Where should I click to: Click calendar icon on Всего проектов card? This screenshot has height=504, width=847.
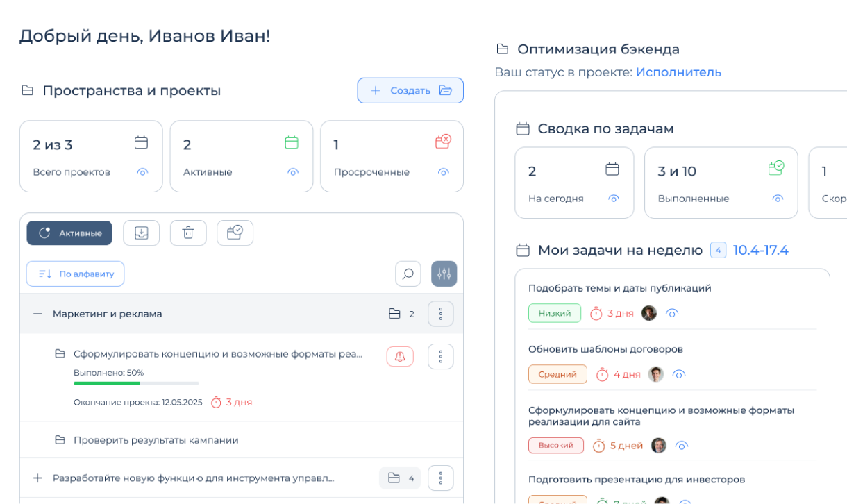click(x=141, y=142)
